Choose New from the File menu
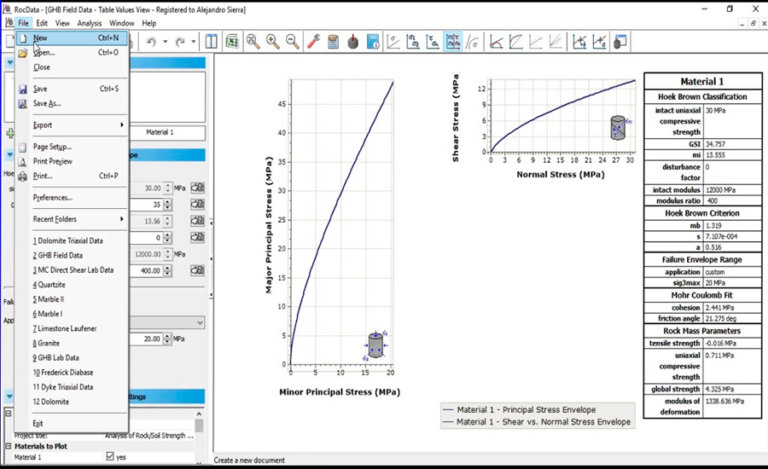 tap(72, 38)
